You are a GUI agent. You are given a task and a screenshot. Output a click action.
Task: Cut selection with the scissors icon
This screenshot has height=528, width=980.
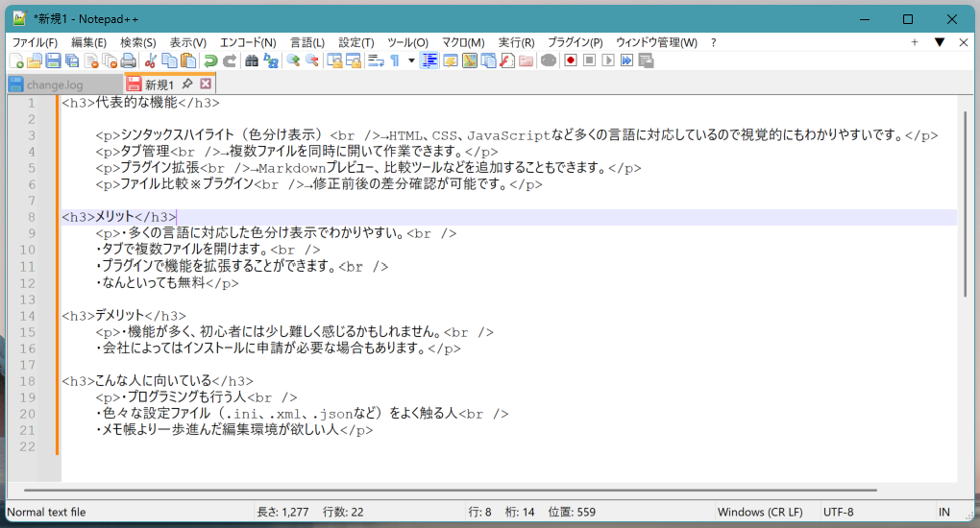click(x=151, y=60)
